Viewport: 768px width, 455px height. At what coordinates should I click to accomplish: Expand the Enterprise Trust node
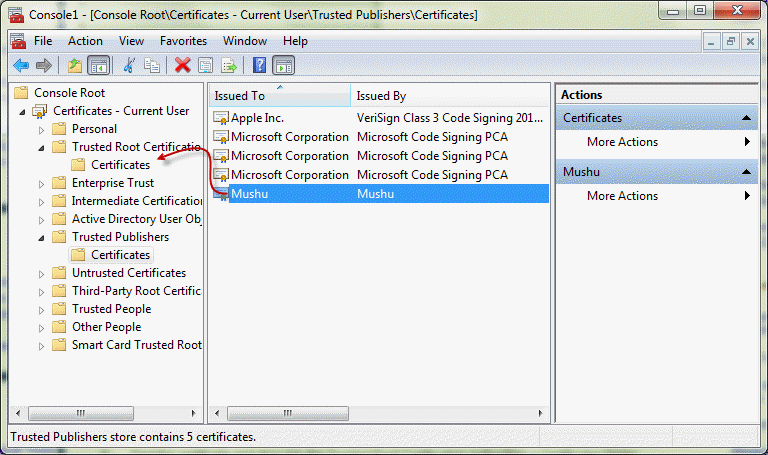tap(42, 184)
